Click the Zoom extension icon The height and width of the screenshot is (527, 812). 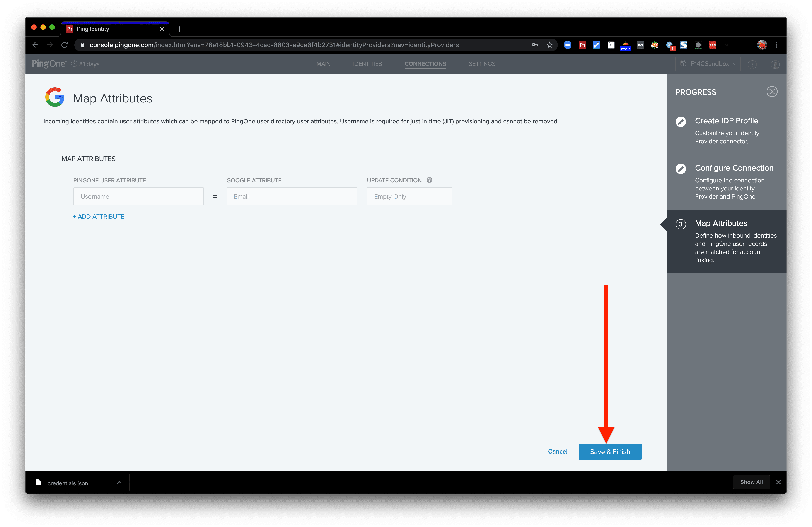[x=567, y=45]
